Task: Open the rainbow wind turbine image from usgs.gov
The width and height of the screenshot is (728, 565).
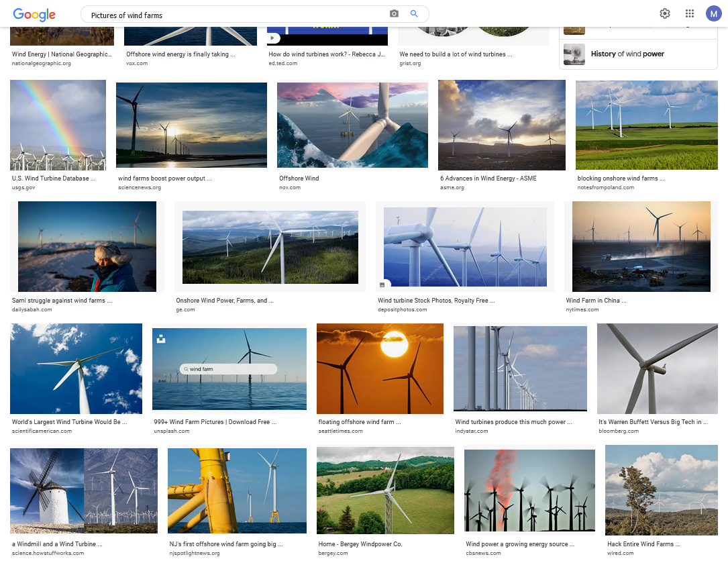Action: 58,125
